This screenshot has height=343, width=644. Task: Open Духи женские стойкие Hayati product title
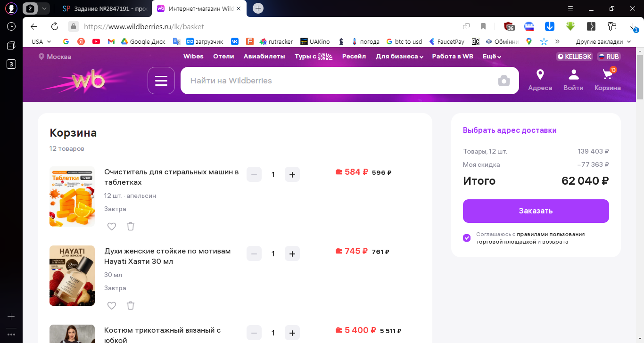point(167,256)
